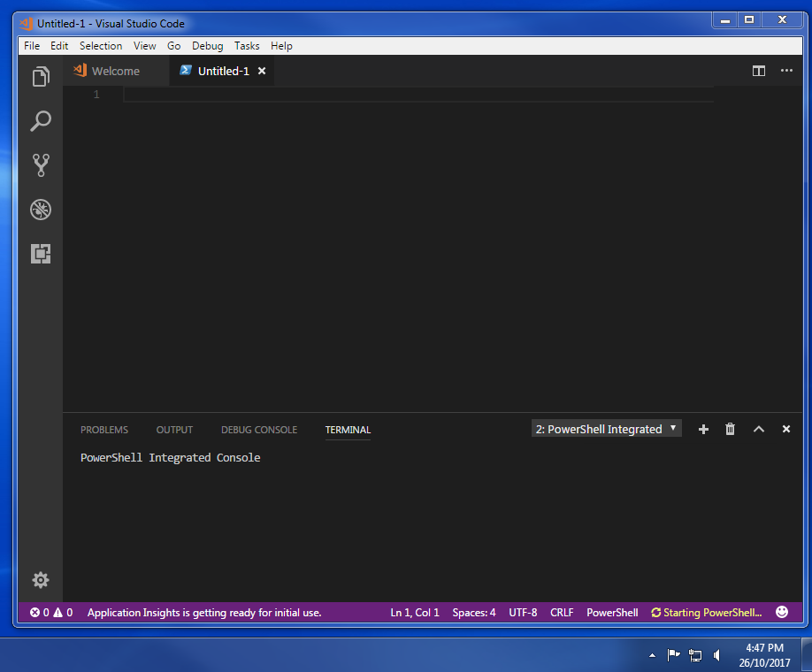Open more editor actions ellipsis menu
The width and height of the screenshot is (812, 672).
pos(786,71)
